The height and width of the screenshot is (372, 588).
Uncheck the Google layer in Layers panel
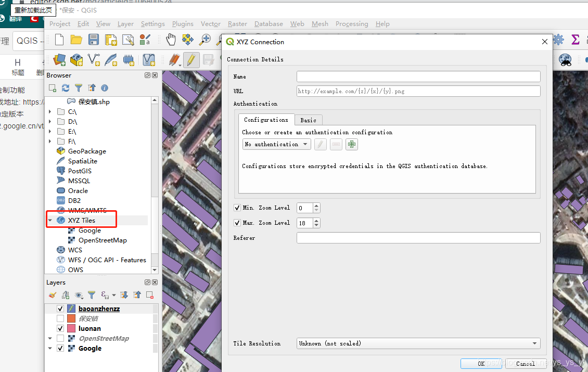pyautogui.click(x=60, y=349)
